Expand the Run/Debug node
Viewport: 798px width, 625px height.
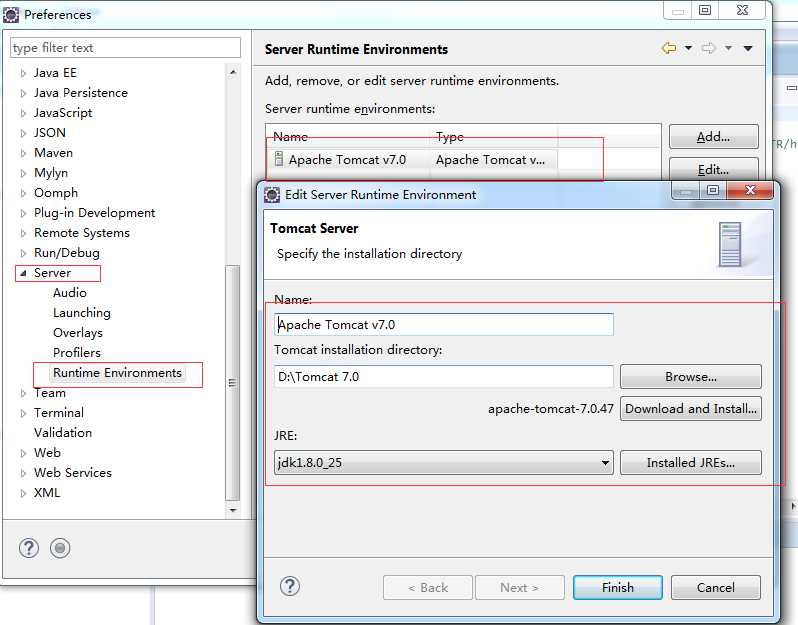pos(23,253)
